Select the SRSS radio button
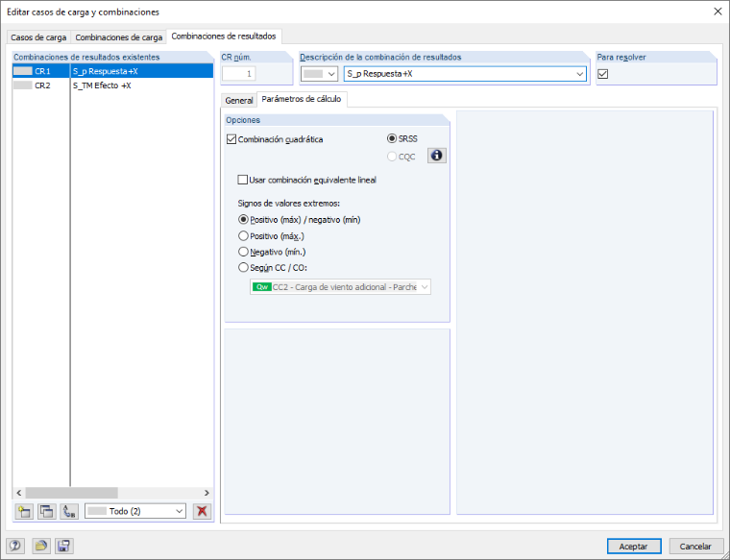This screenshot has height=560, width=730. pyautogui.click(x=392, y=138)
